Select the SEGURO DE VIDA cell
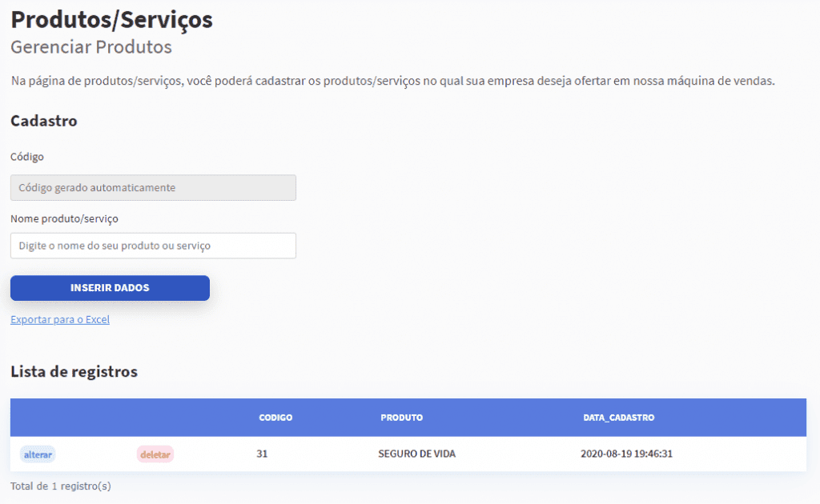The width and height of the screenshot is (820, 504). [x=416, y=454]
